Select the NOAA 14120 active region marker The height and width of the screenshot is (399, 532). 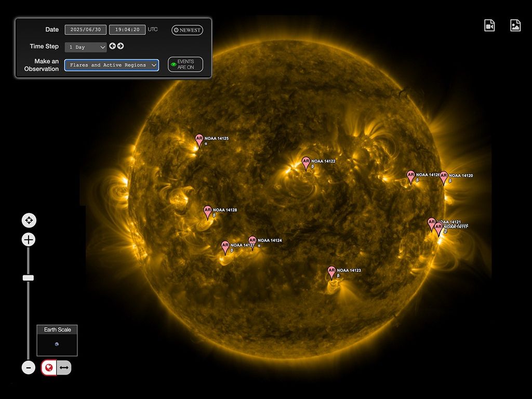[444, 178]
